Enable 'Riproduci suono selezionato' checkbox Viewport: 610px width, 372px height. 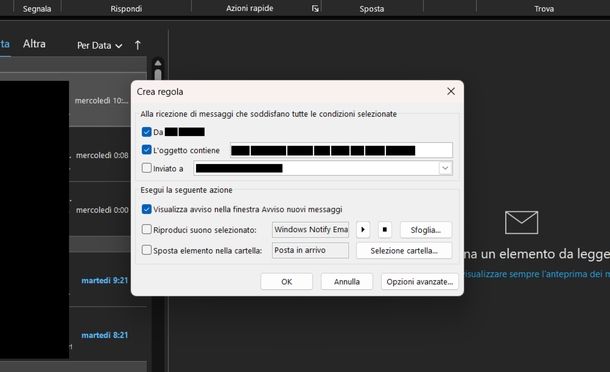click(146, 230)
